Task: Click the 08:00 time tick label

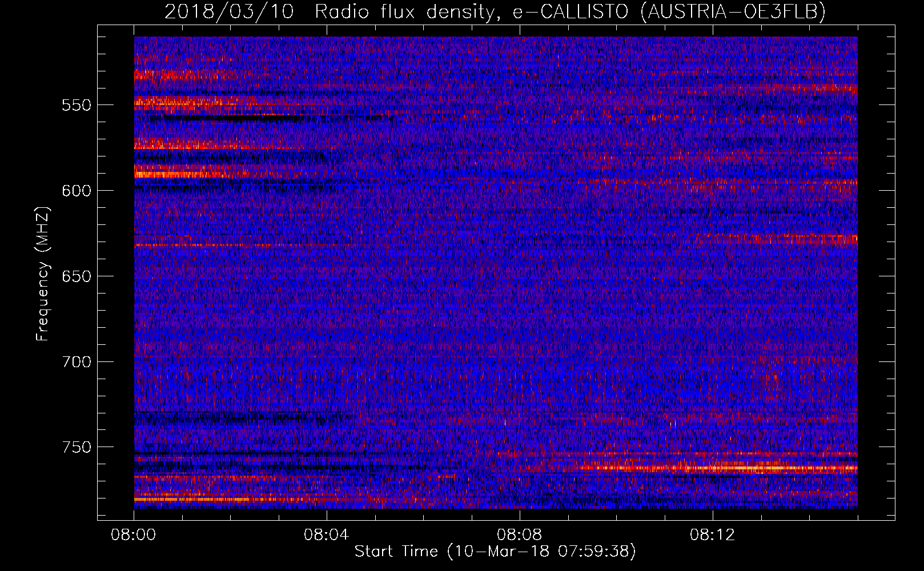Action: coord(134,535)
